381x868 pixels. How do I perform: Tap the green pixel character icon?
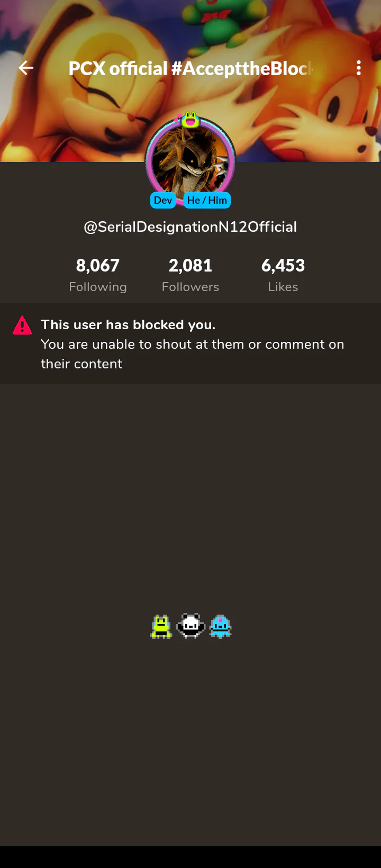tap(161, 627)
